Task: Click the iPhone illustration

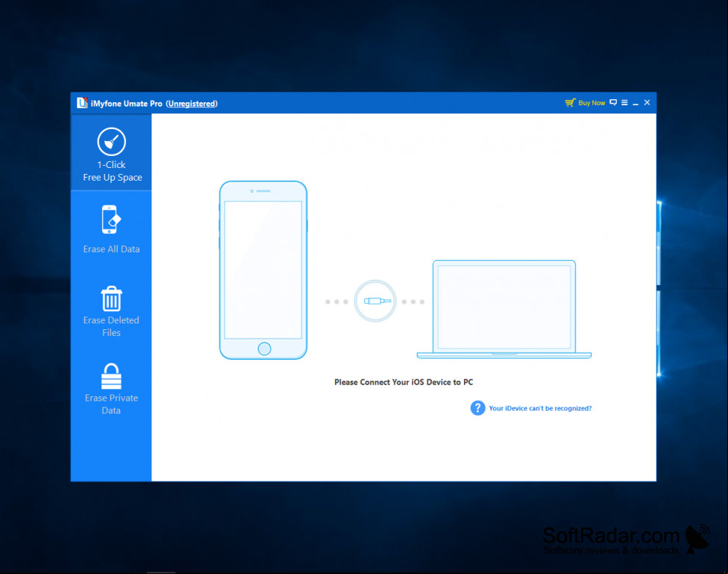Action: [263, 270]
